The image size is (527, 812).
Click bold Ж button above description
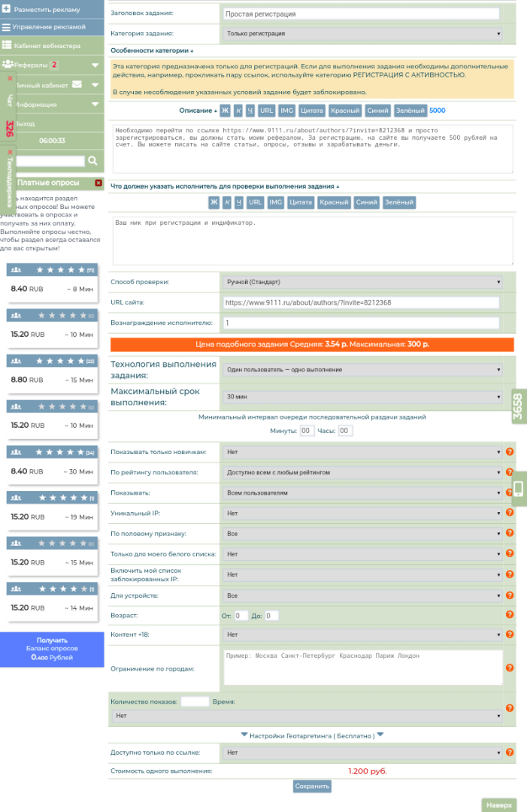click(225, 111)
